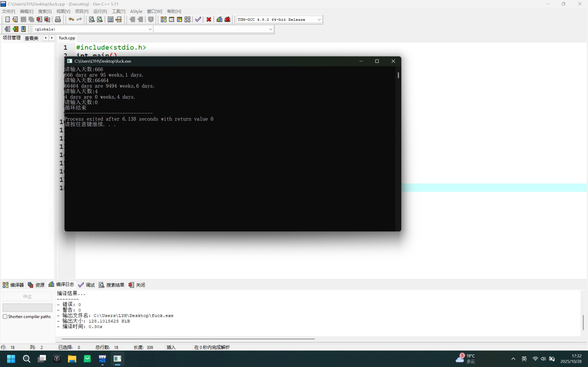Click the New file toolbar icon
Viewport: 588px width, 367px height.
pyautogui.click(x=8, y=19)
